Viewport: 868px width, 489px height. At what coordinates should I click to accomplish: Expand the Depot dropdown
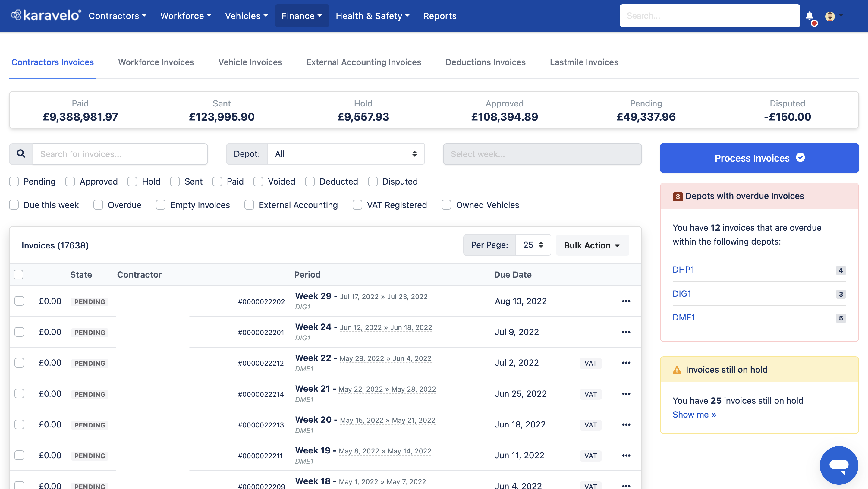[x=346, y=154]
